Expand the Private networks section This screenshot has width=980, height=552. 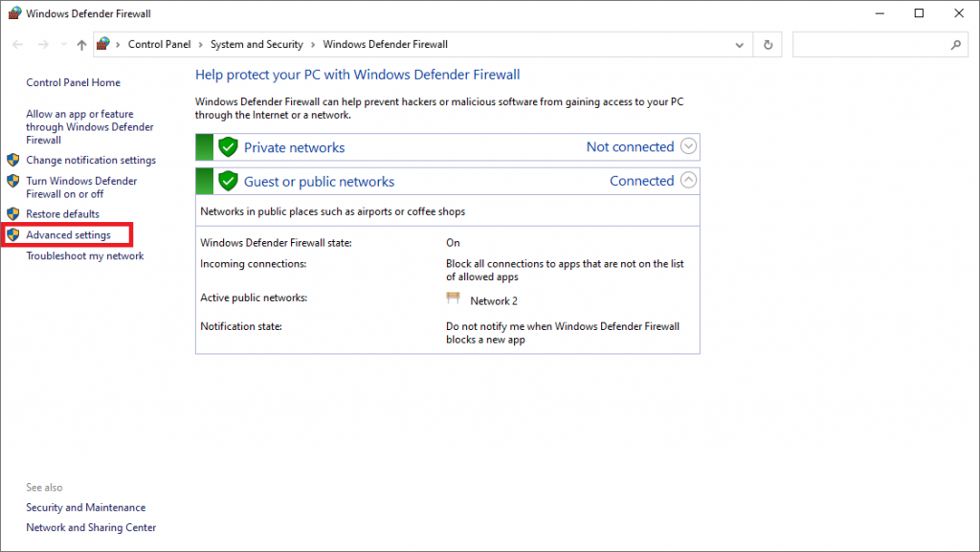point(688,146)
